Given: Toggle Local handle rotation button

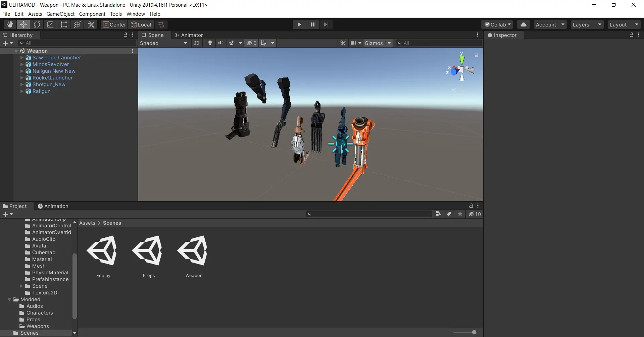Looking at the screenshot, I should point(141,24).
